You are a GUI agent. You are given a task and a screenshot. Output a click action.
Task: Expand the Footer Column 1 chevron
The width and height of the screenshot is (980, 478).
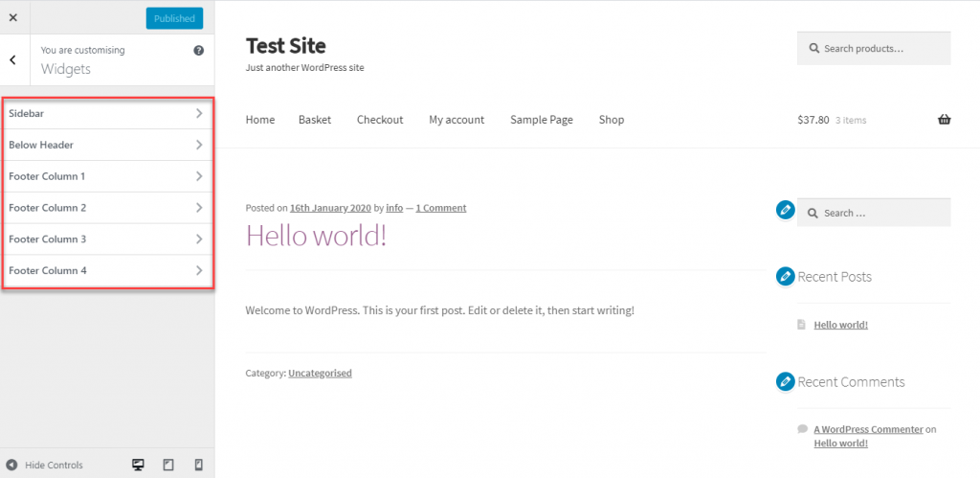pos(199,176)
